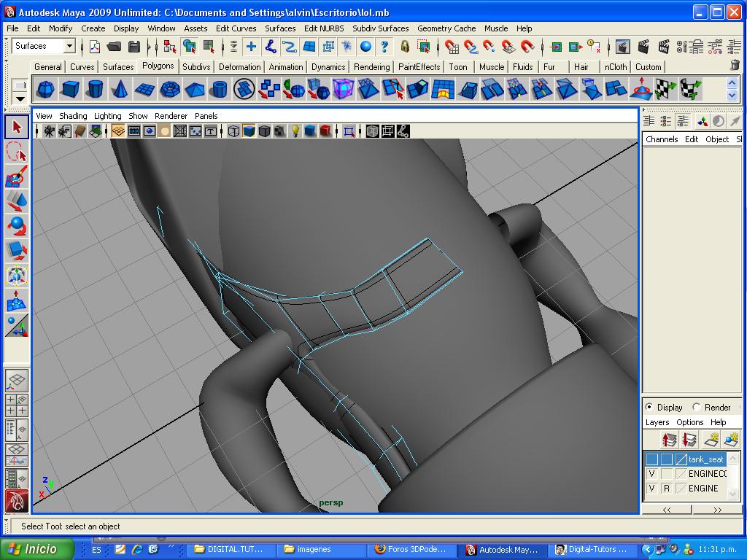Toggle smooth shade all blue cube icon
Viewport: 747px width, 560px height.
[x=249, y=131]
